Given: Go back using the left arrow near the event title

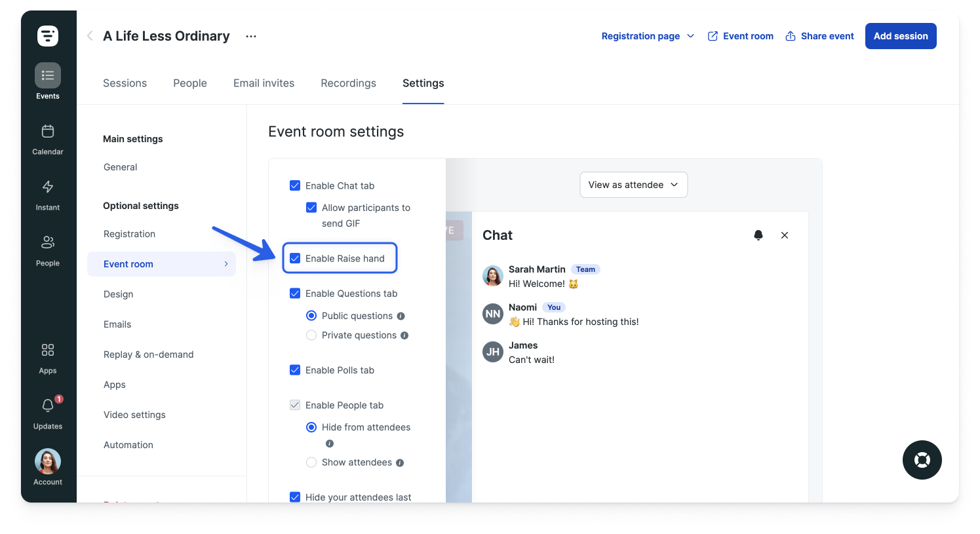Looking at the screenshot, I should point(89,36).
